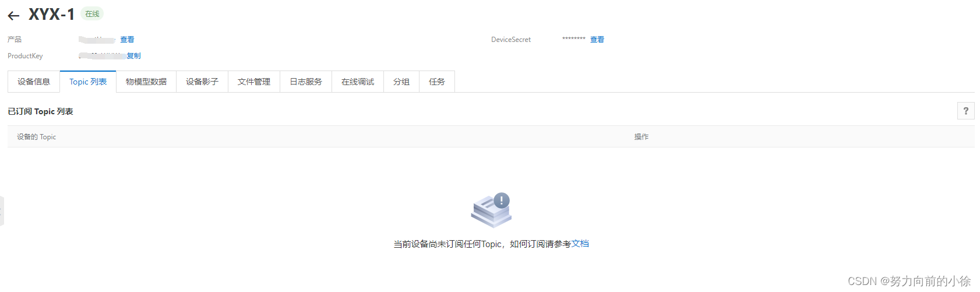Open the 在线调试 tab
Image resolution: width=980 pixels, height=292 pixels.
point(358,82)
